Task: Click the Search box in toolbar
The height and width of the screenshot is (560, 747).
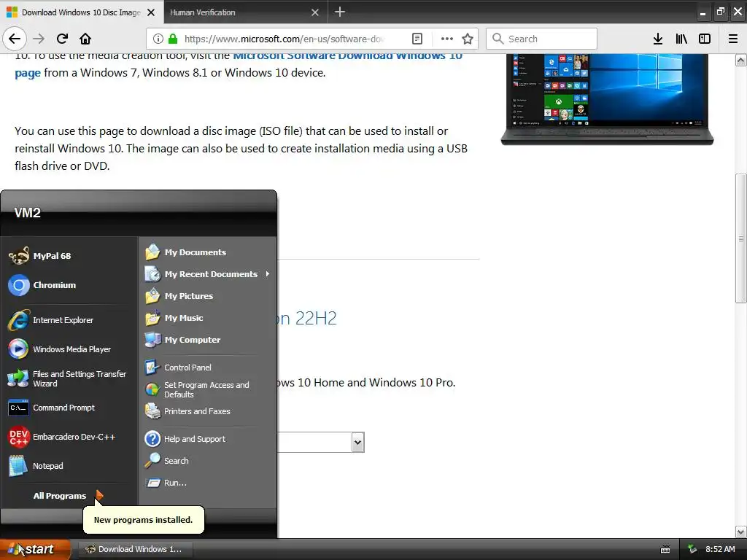Action: tap(541, 39)
